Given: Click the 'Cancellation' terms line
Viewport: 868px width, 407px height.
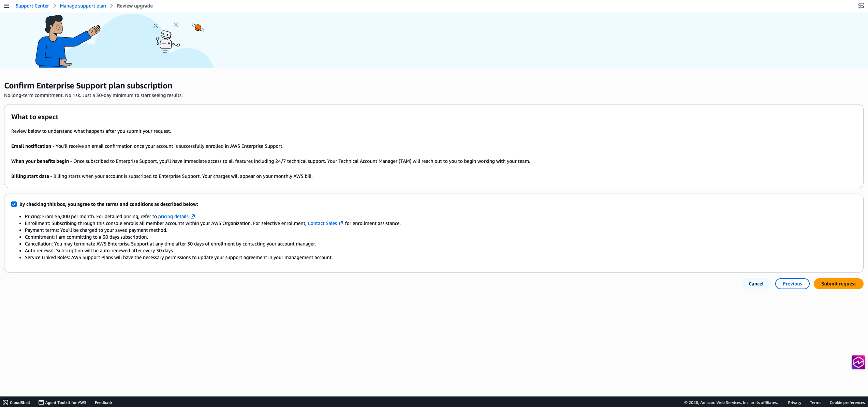Looking at the screenshot, I should [170, 244].
